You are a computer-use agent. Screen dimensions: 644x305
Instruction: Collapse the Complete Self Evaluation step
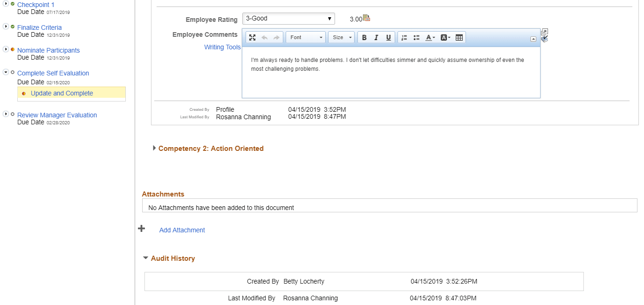point(6,72)
